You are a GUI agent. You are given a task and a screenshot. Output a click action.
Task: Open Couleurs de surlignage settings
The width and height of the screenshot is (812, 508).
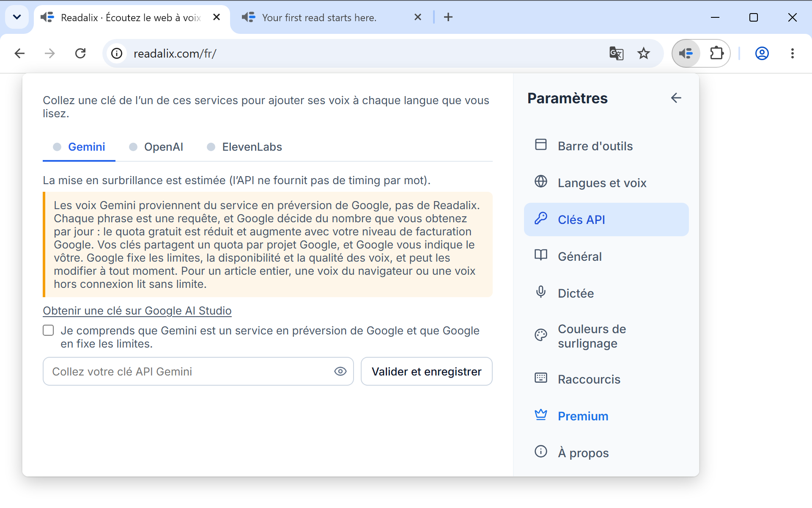pyautogui.click(x=606, y=336)
